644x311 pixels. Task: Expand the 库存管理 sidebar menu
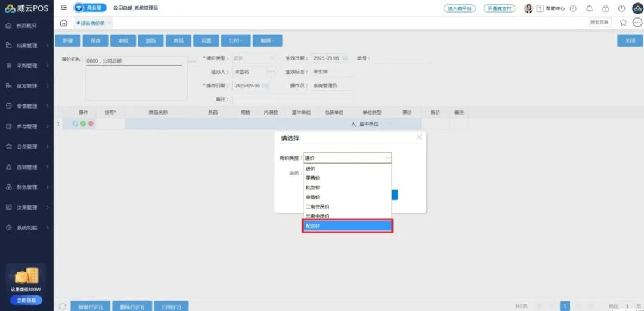point(27,127)
